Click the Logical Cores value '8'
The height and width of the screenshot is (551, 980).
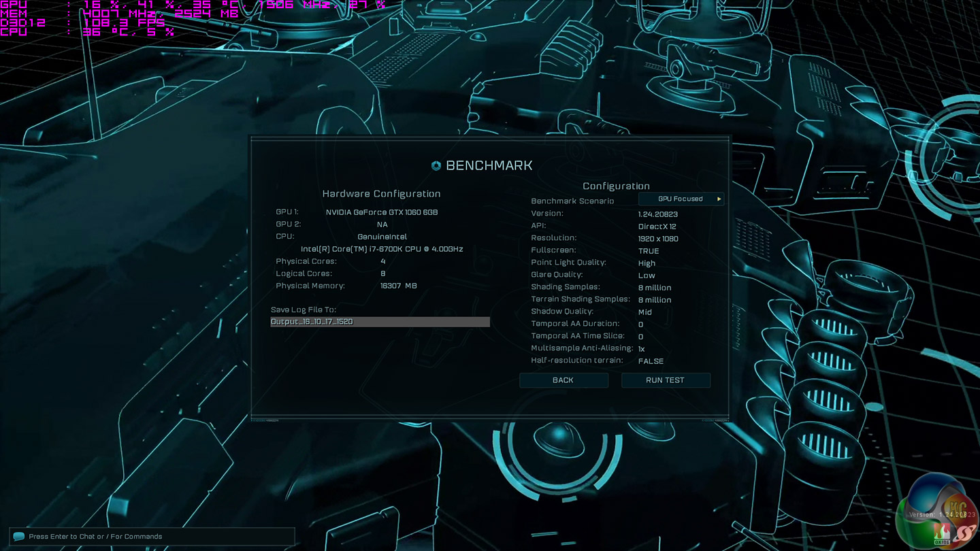383,273
